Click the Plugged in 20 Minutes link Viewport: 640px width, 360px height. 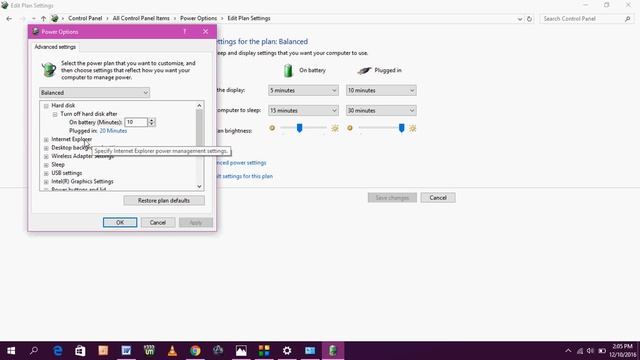coord(113,131)
